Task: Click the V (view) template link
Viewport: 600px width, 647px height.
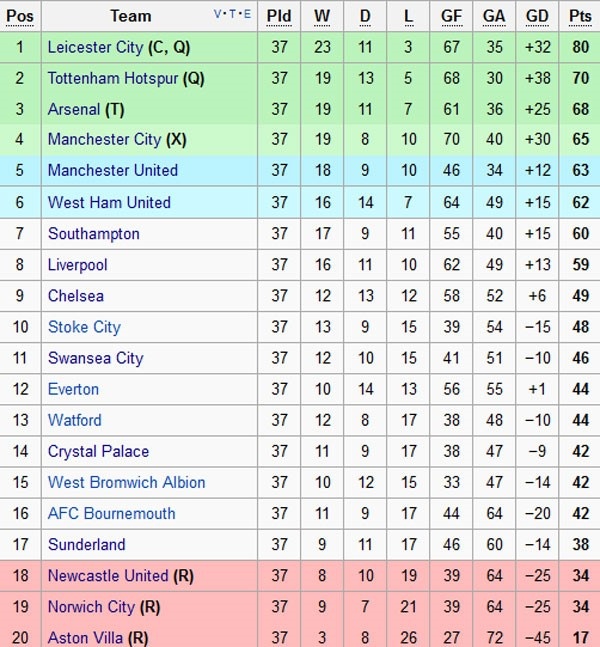Action: (219, 15)
